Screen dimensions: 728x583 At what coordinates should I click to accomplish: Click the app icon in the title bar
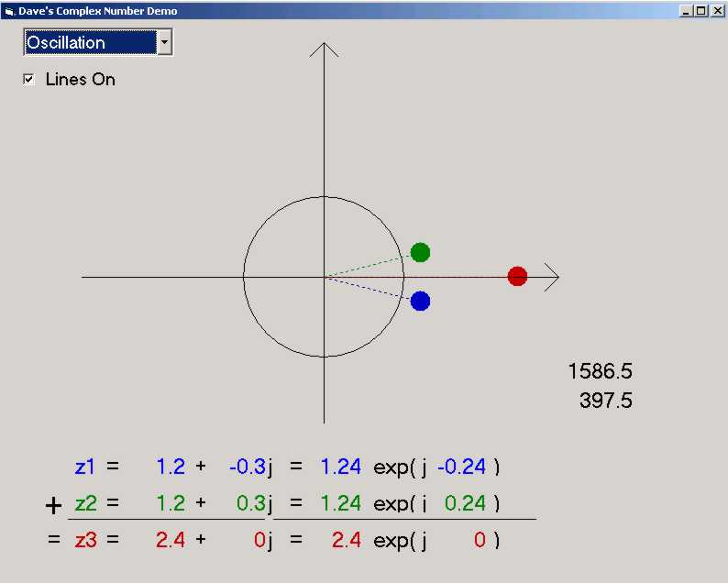(x=9, y=11)
